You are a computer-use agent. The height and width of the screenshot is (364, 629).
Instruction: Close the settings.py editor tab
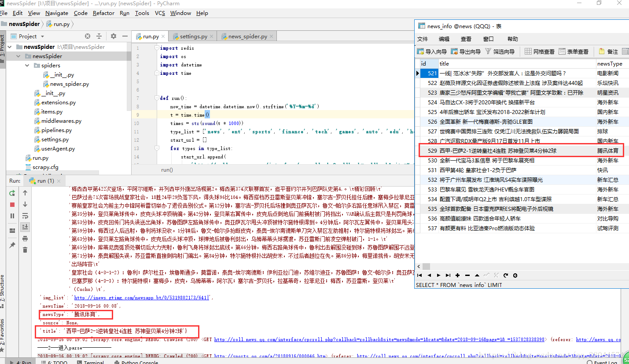(211, 37)
